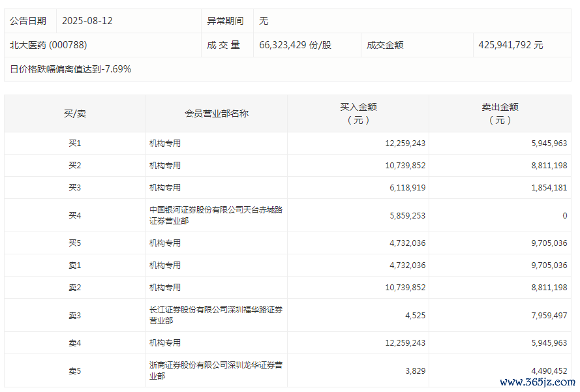Click the 买入金额（元）column header
The height and width of the screenshot is (392, 580).
(x=358, y=113)
